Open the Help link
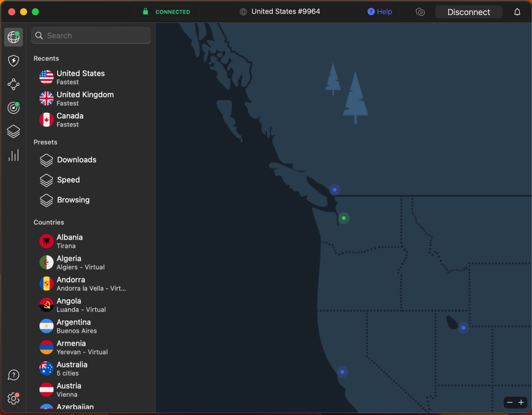Image resolution: width=532 pixels, height=415 pixels. 380,11
